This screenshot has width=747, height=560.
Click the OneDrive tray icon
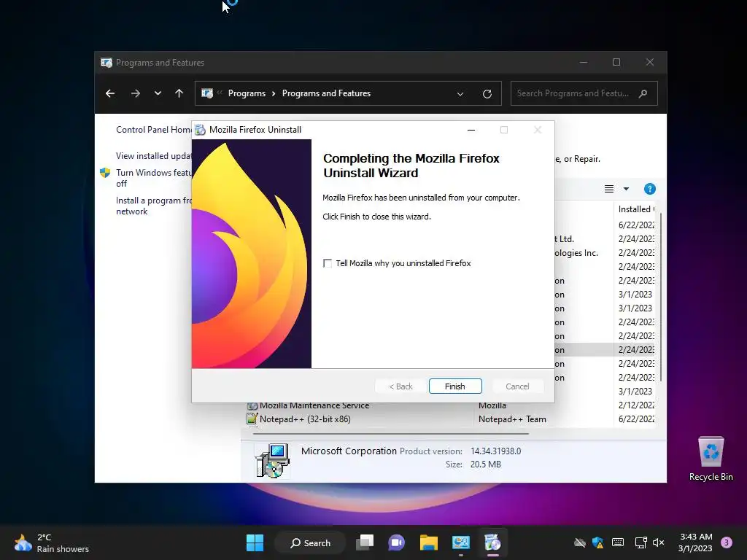[x=580, y=542]
